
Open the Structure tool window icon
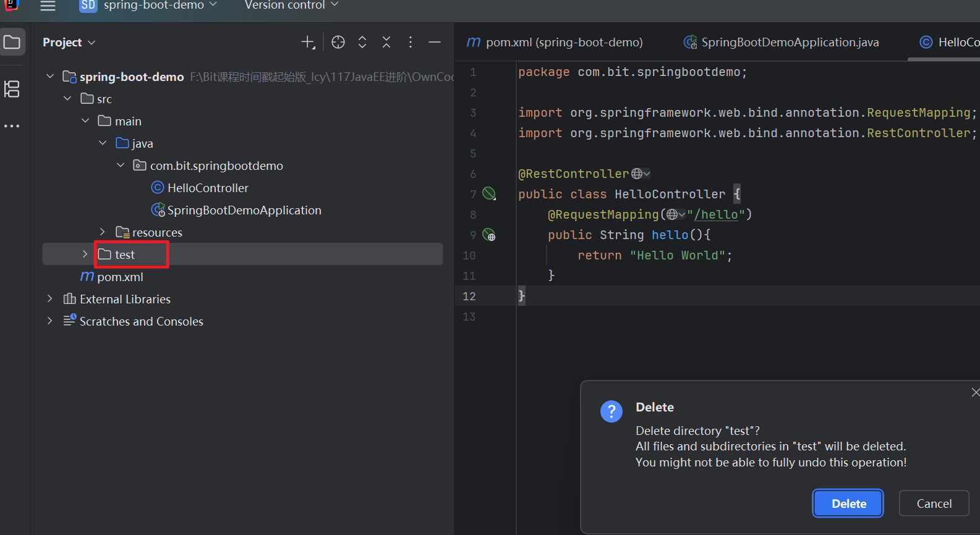12,89
